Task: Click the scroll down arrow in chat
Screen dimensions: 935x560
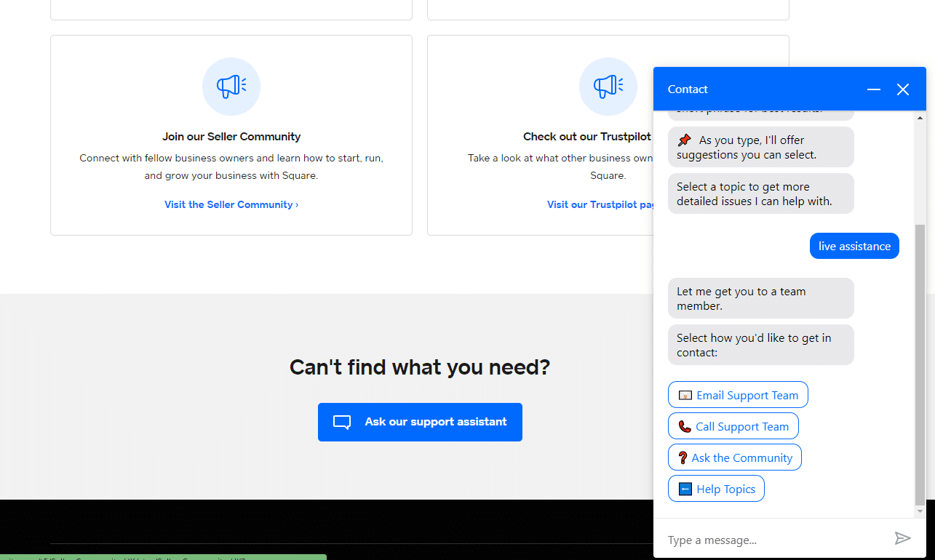Action: [920, 512]
